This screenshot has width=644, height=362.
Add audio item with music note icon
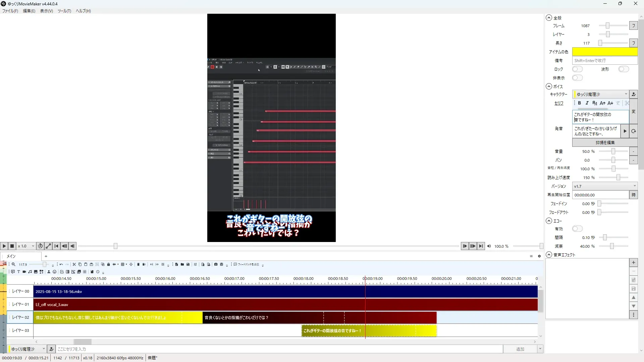pyautogui.click(x=30, y=272)
